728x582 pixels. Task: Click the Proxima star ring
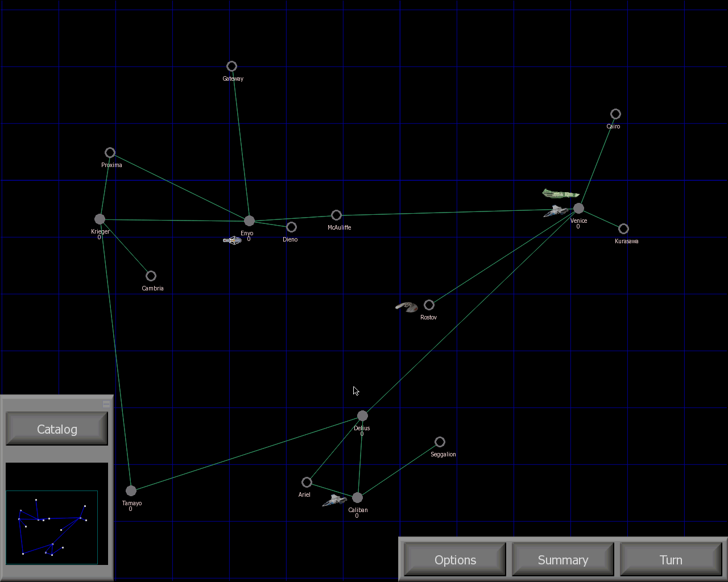tap(110, 153)
